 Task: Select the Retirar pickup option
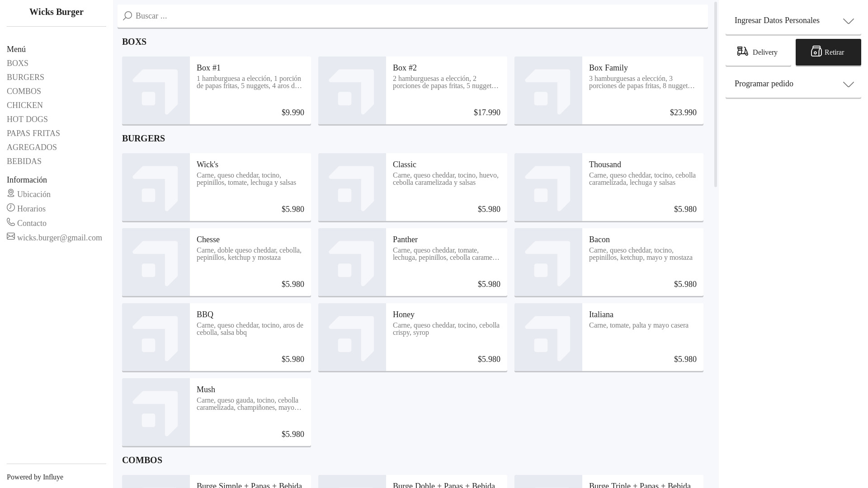point(828,52)
